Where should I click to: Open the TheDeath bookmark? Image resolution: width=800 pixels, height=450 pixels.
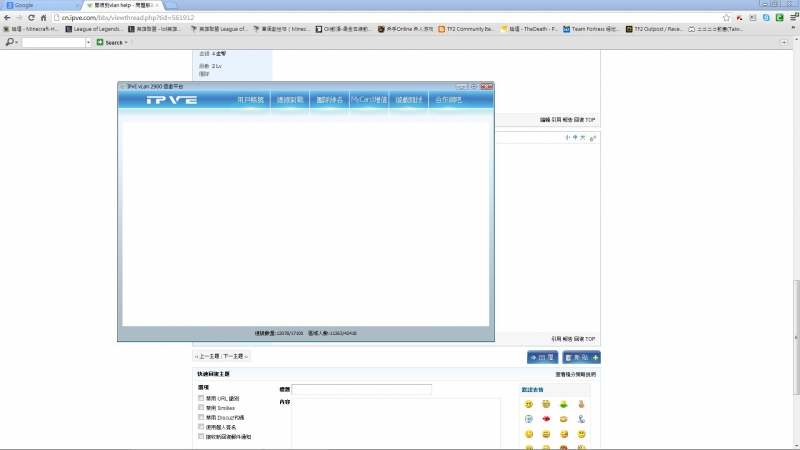530,29
